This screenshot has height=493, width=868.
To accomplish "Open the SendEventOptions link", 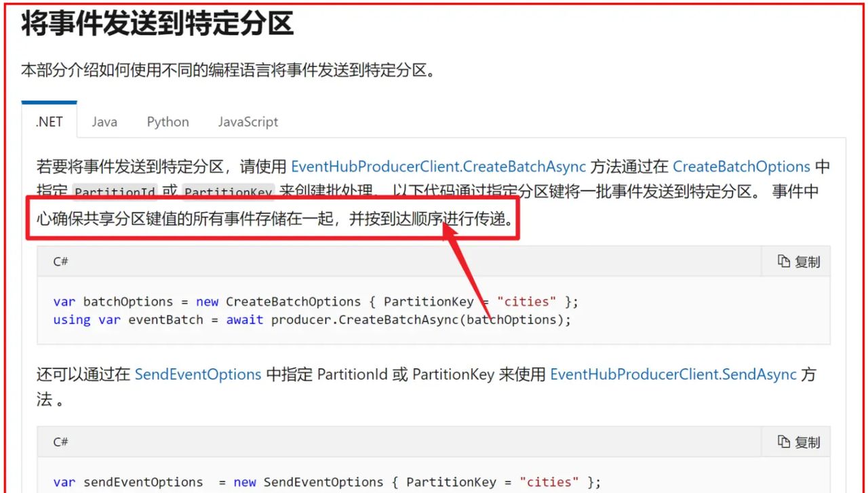I will (197, 374).
